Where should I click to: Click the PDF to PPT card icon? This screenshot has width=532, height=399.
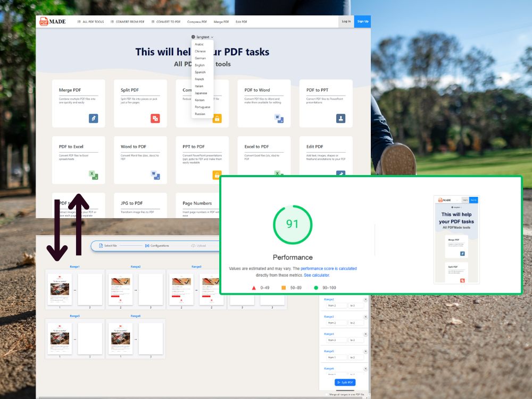tap(340, 119)
